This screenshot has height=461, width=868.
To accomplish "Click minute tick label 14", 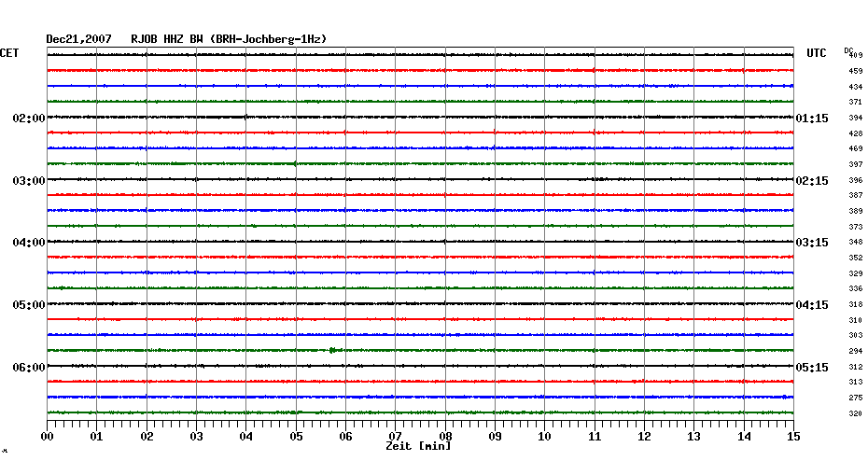I will click(744, 437).
